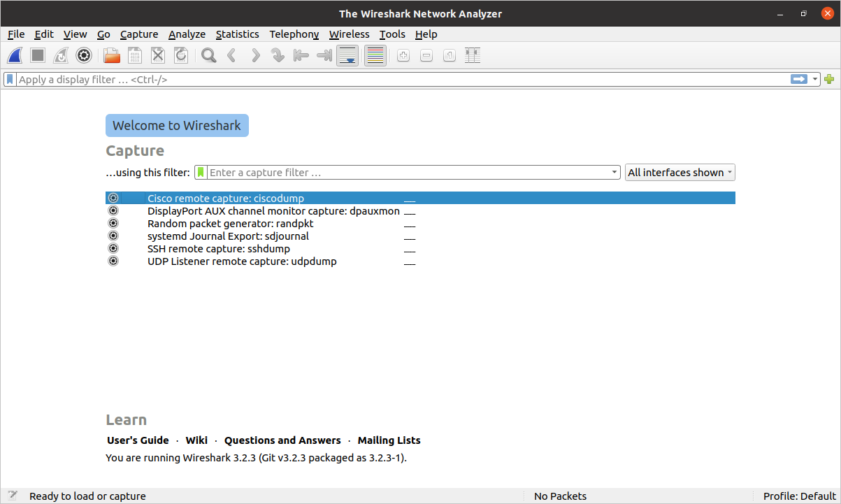Open the display filter history dropdown
The height and width of the screenshot is (504, 841).
(x=815, y=80)
